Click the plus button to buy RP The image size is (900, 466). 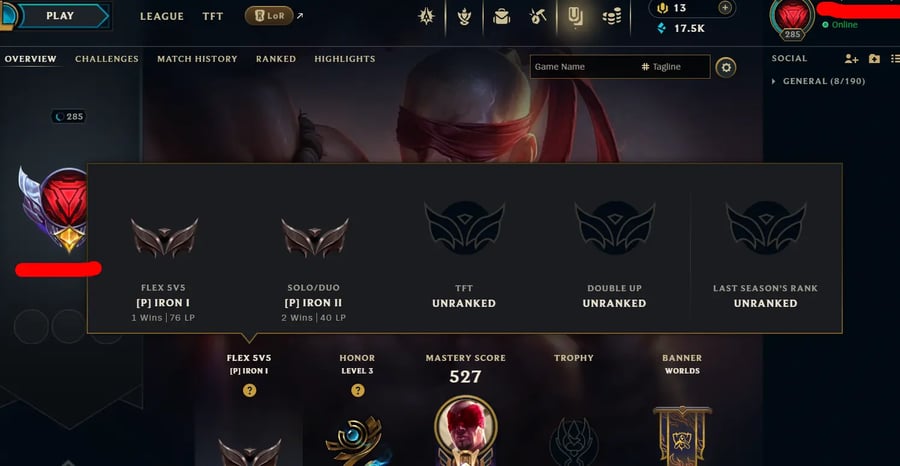click(x=726, y=8)
